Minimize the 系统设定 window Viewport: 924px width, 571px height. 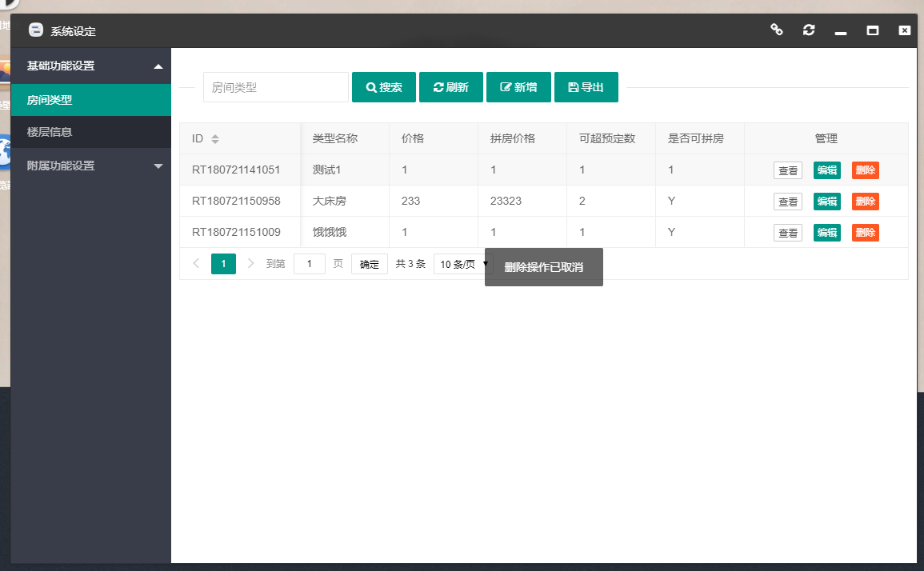pyautogui.click(x=841, y=33)
